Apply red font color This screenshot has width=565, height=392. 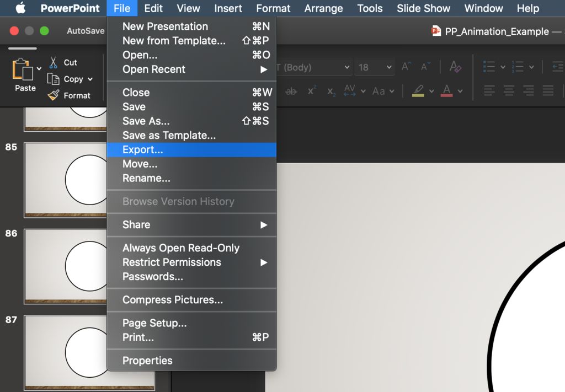tap(447, 91)
